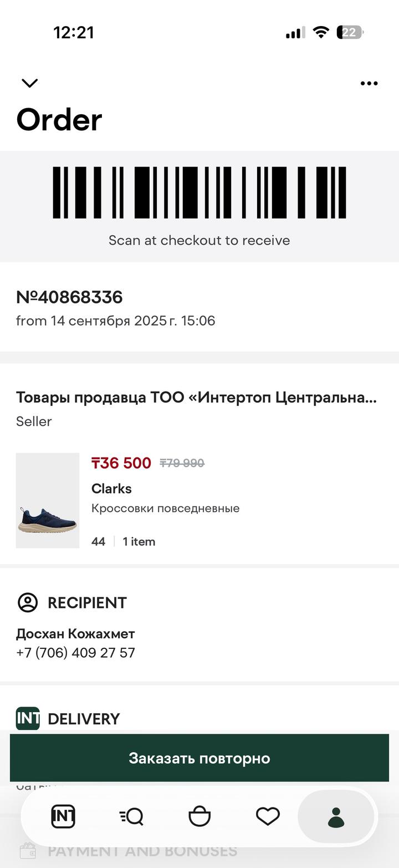The height and width of the screenshot is (868, 399).
Task: Tap the ₸36 500 sale price
Action: [x=121, y=463]
